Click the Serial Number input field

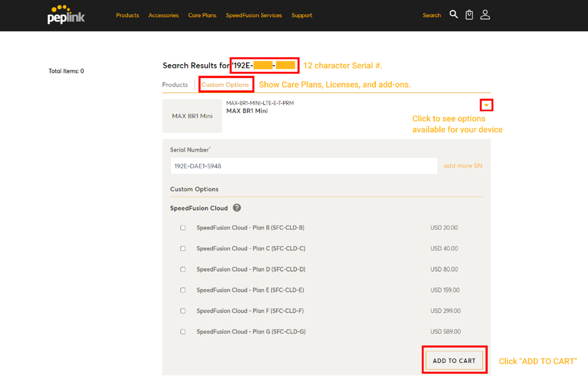[x=304, y=166]
